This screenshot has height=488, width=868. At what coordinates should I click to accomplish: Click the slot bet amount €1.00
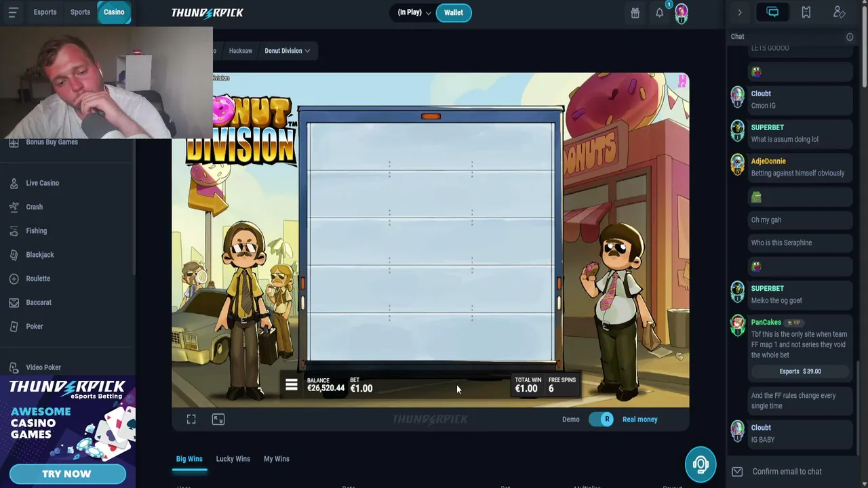point(361,385)
